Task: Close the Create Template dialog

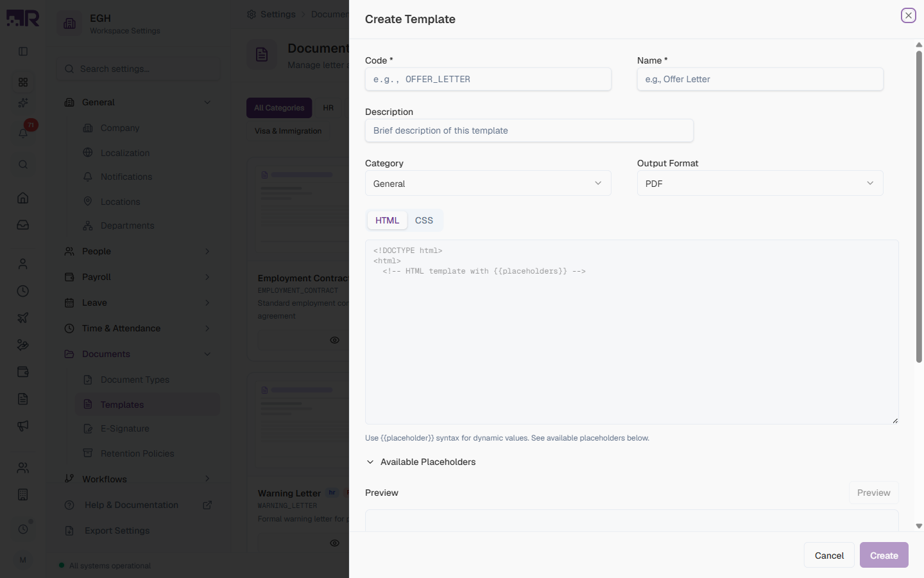Action: (x=908, y=15)
